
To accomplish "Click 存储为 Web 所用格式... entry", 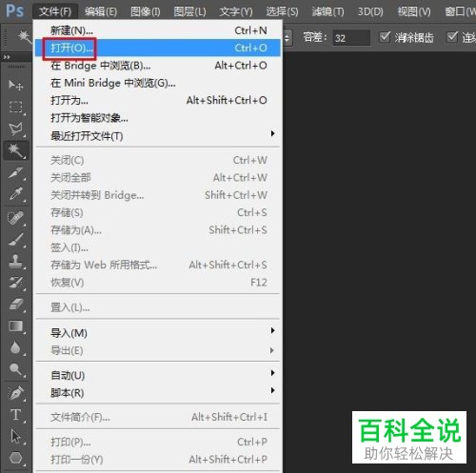I will click(158, 265).
